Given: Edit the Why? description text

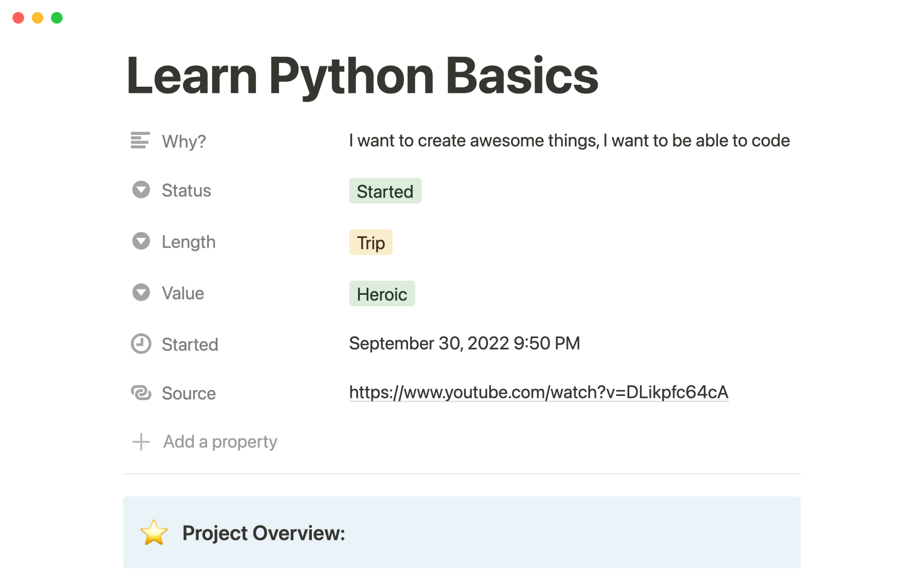Looking at the screenshot, I should point(569,141).
